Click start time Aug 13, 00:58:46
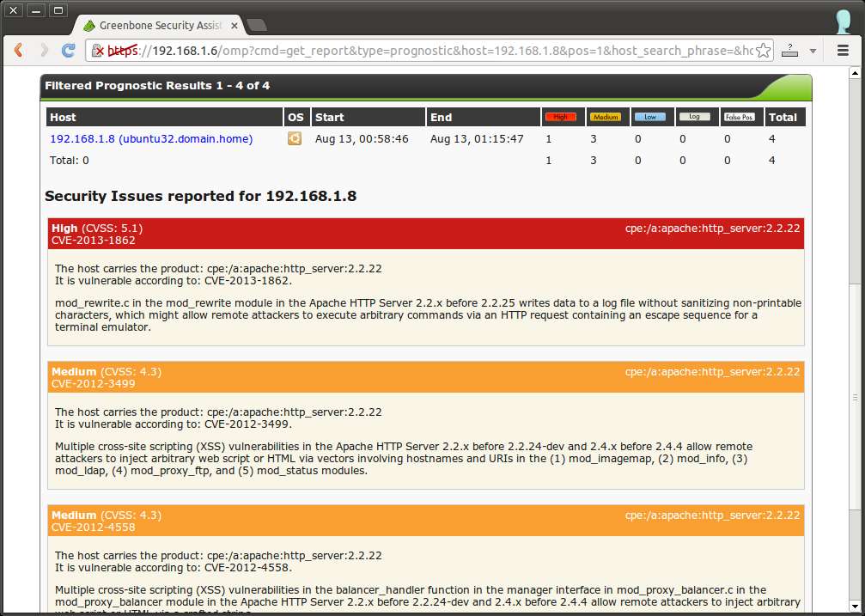 (x=362, y=138)
